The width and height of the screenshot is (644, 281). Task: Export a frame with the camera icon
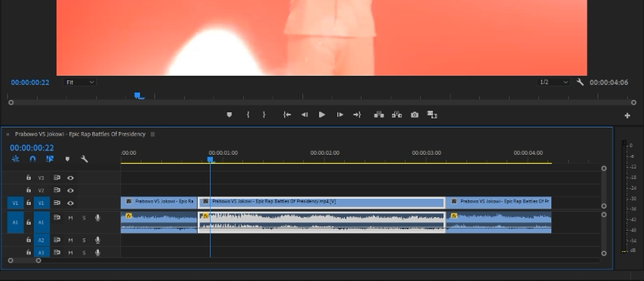point(415,115)
